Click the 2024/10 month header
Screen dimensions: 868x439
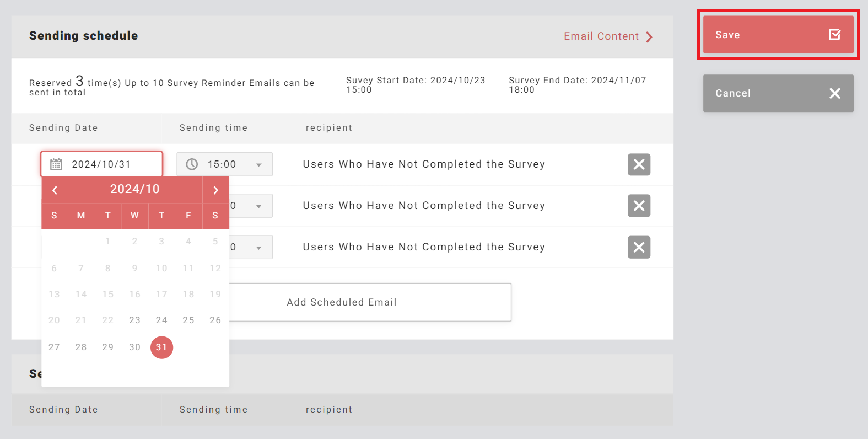[135, 189]
